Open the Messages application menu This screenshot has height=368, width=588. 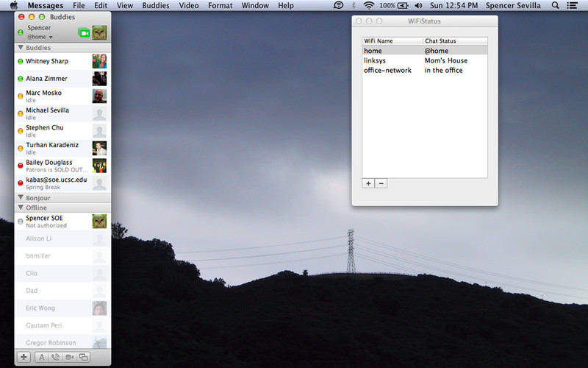(46, 5)
